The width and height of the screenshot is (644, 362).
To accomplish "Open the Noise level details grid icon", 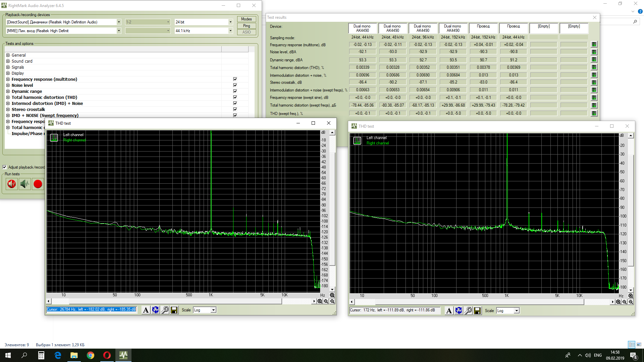I will tap(594, 52).
